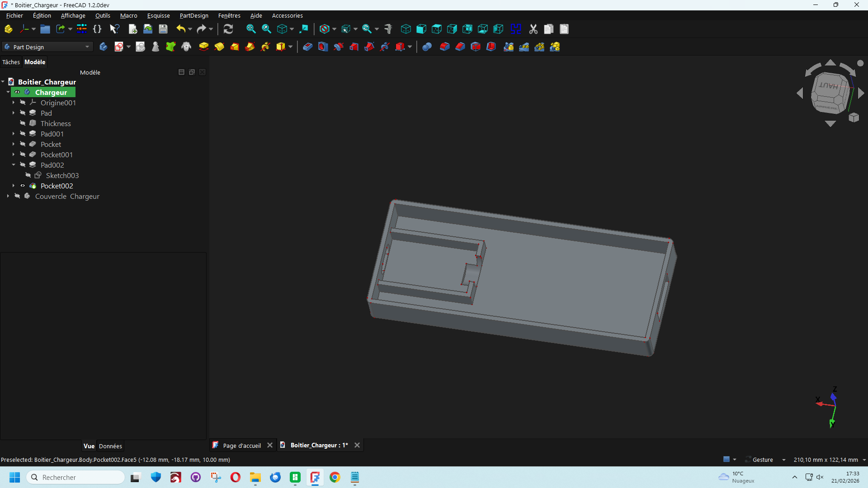This screenshot has width=868, height=488.
Task: Switch to the Tâches tab
Action: [11, 62]
